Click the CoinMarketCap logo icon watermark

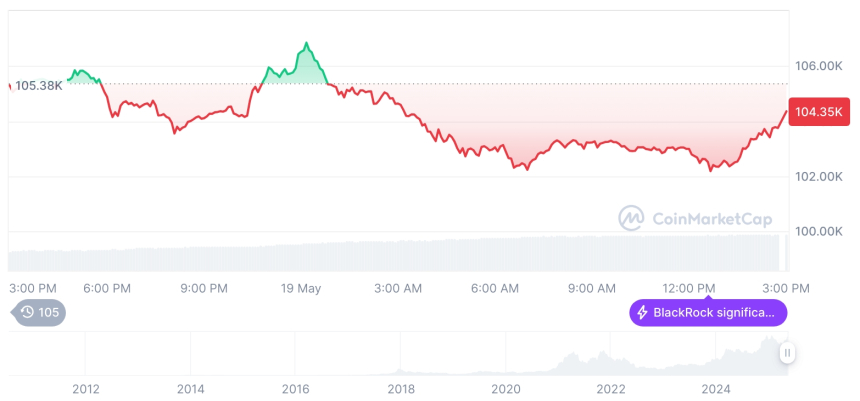click(631, 217)
